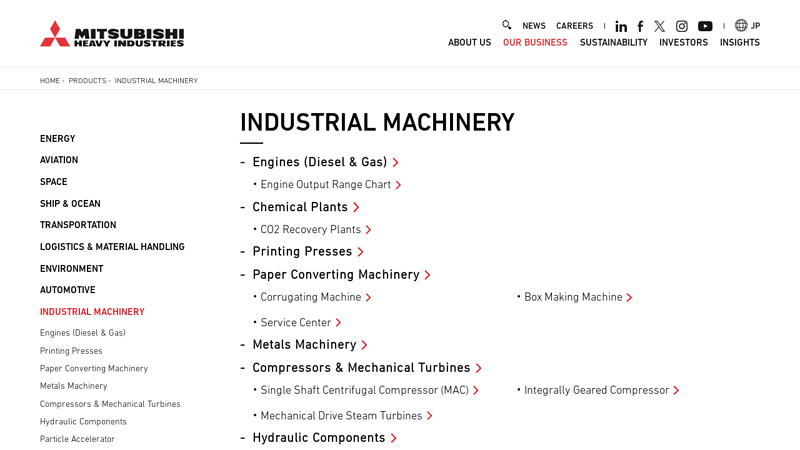Select ENVIRONMENT in the sidebar
This screenshot has width=800, height=450.
[71, 269]
